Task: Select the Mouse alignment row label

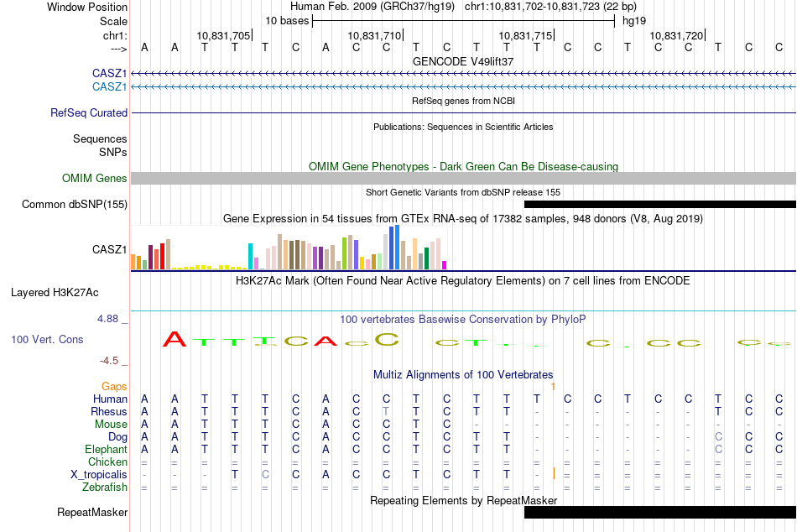Action: coord(111,425)
